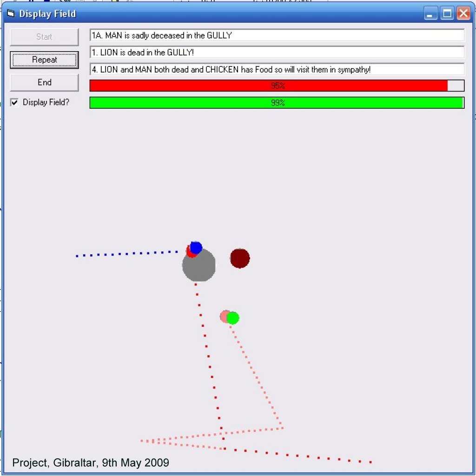Image resolution: width=476 pixels, height=476 pixels.
Task: Click the Repeat button
Action: (44, 60)
